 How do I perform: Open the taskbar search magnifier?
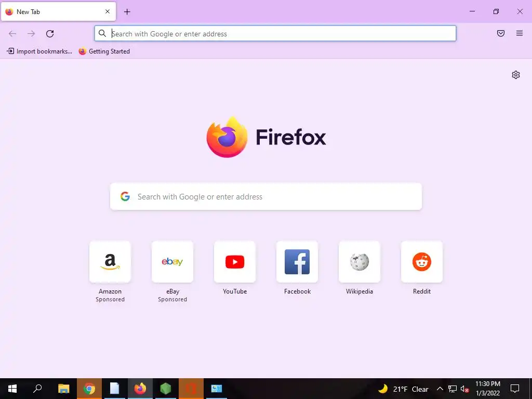(x=37, y=389)
